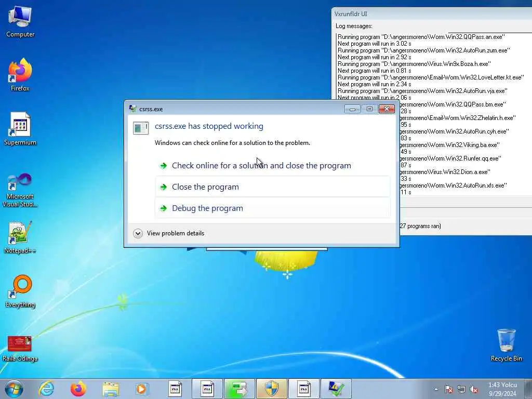Select the Microsoft Visual Studio desktop shortcut
Viewport: 532px width, 399px height.
[x=20, y=190]
